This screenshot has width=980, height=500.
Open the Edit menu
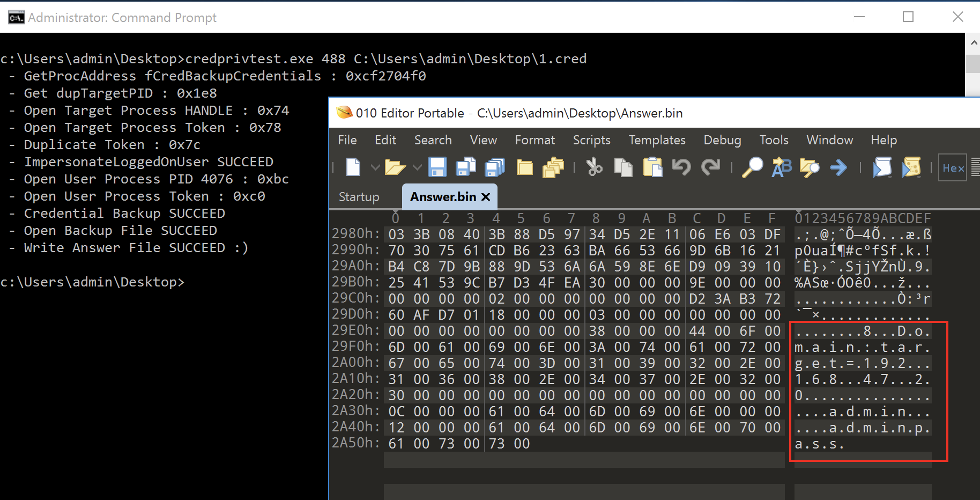[x=385, y=140]
